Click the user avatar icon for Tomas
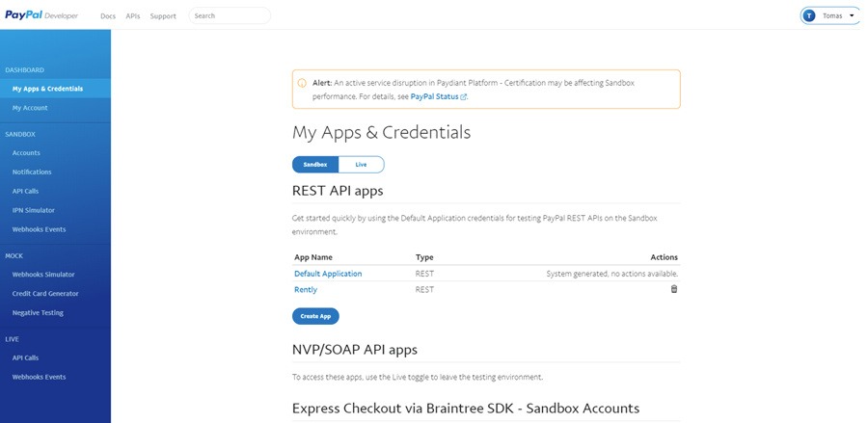 pyautogui.click(x=808, y=15)
